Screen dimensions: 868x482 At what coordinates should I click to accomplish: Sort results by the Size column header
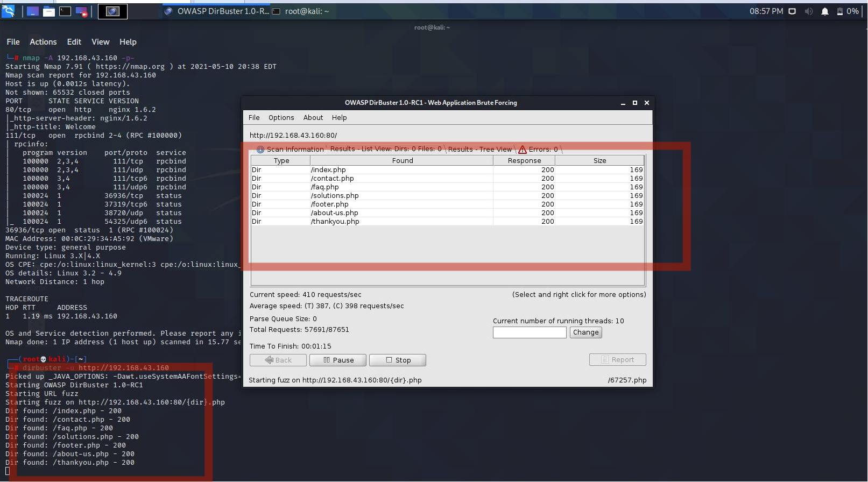tap(599, 161)
